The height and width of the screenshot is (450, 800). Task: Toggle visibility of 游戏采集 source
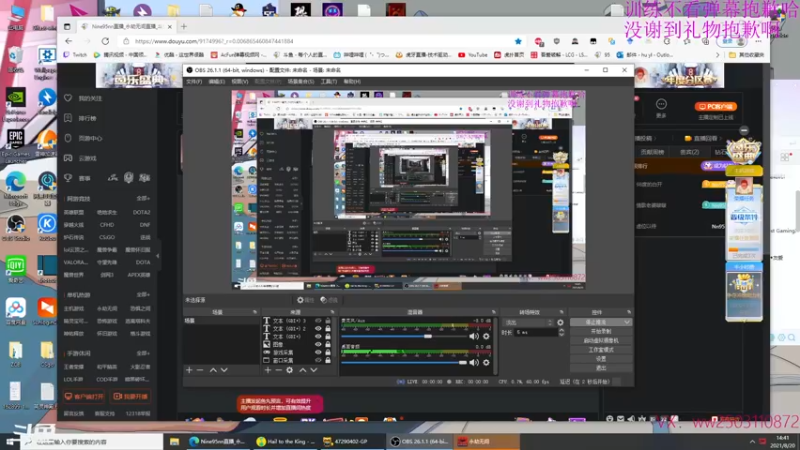point(318,352)
